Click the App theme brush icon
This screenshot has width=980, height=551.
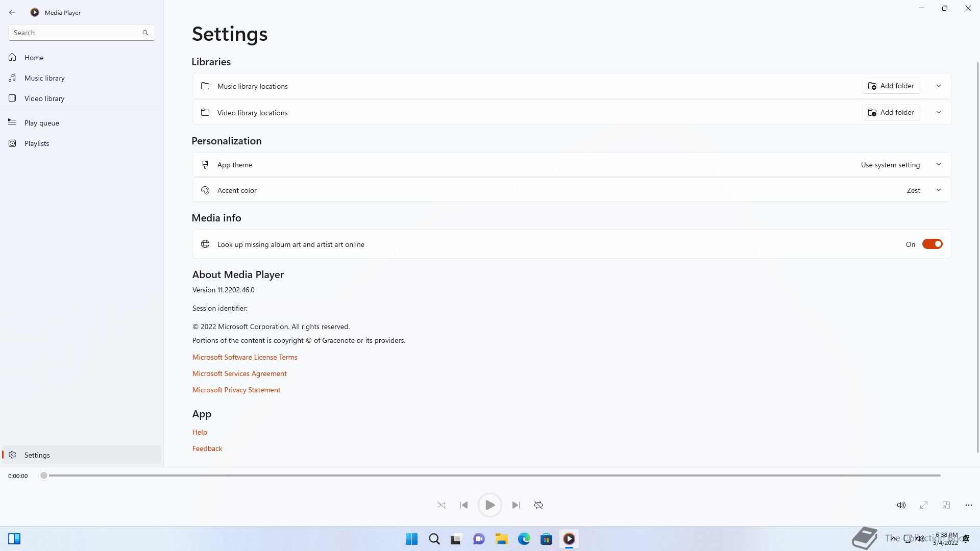pyautogui.click(x=205, y=165)
